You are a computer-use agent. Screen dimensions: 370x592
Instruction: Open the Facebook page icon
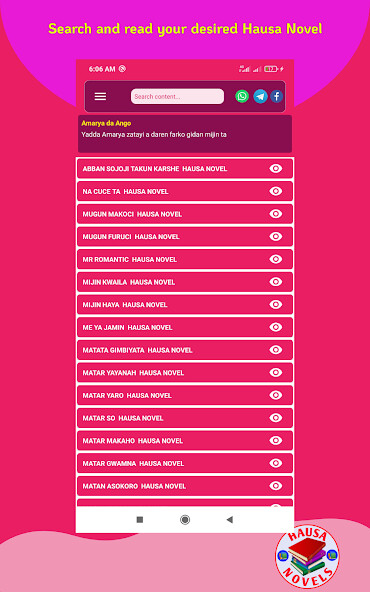coord(276,96)
